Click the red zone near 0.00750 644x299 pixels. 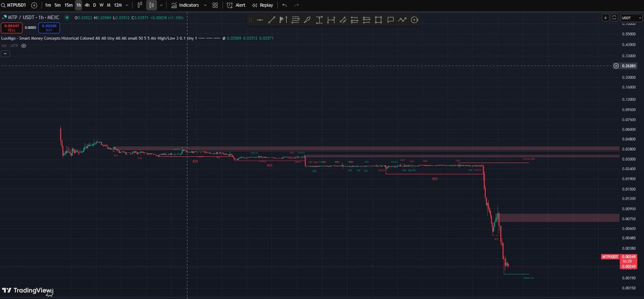[559, 218]
